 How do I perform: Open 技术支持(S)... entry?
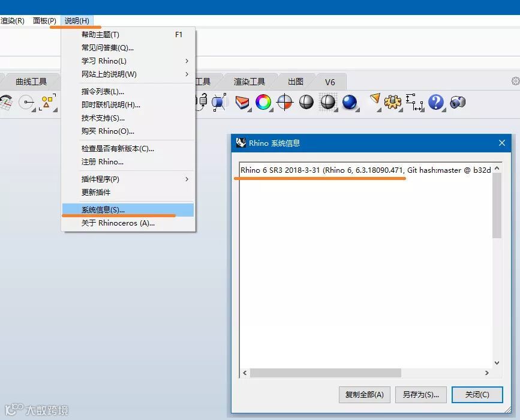click(x=128, y=118)
